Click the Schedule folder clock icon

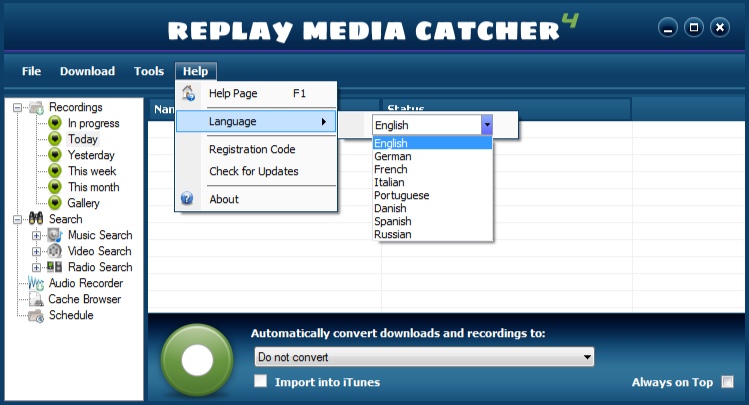36,315
